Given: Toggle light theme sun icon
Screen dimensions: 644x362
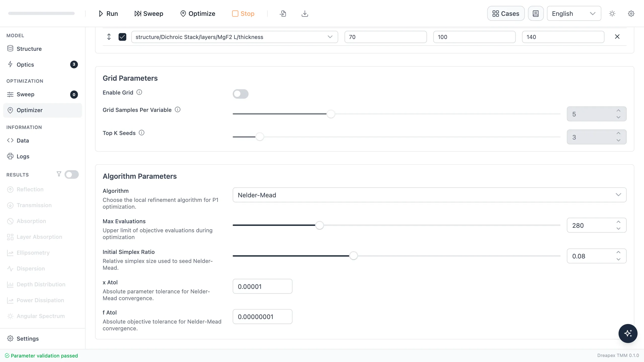Looking at the screenshot, I should point(612,14).
